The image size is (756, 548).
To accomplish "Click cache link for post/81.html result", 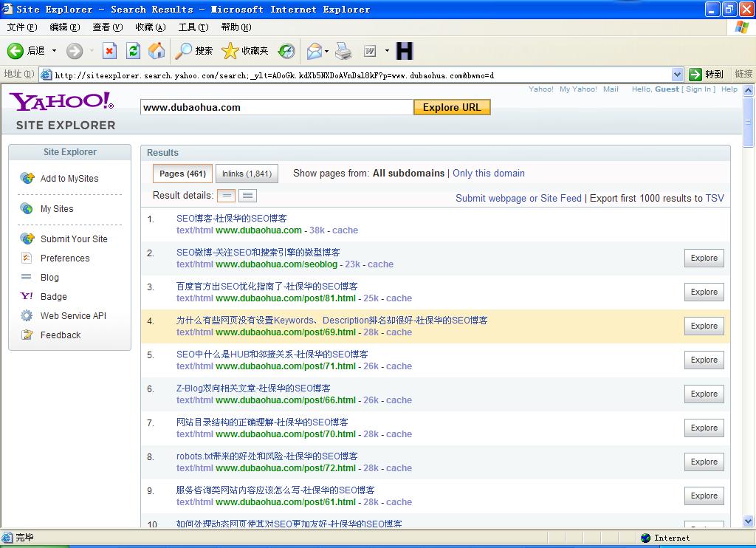I will tap(399, 298).
